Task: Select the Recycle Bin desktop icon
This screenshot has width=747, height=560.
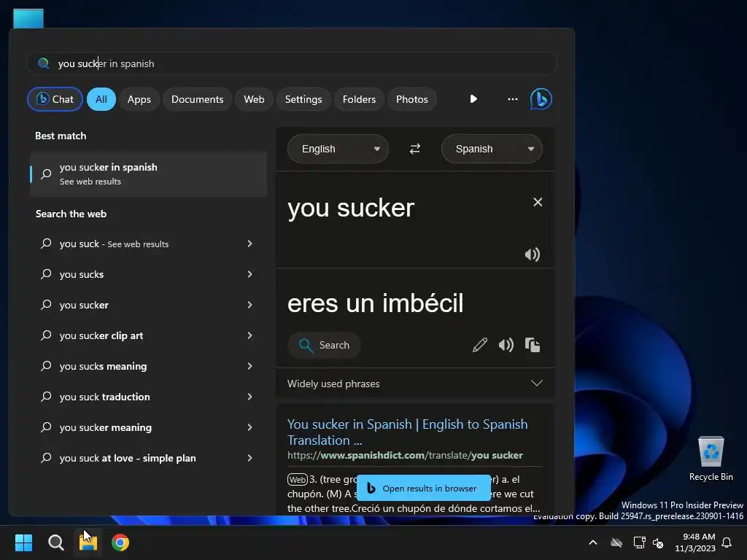Action: [711, 459]
